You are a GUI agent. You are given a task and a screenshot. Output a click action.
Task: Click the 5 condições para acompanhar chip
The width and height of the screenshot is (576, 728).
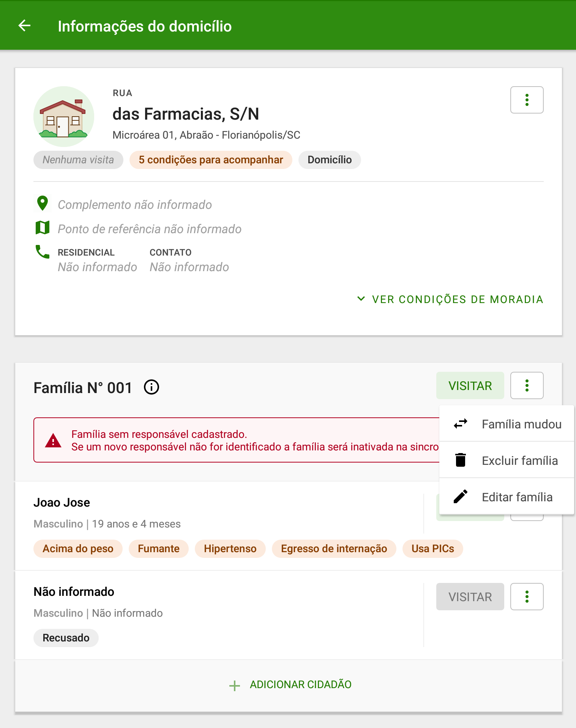(x=211, y=160)
